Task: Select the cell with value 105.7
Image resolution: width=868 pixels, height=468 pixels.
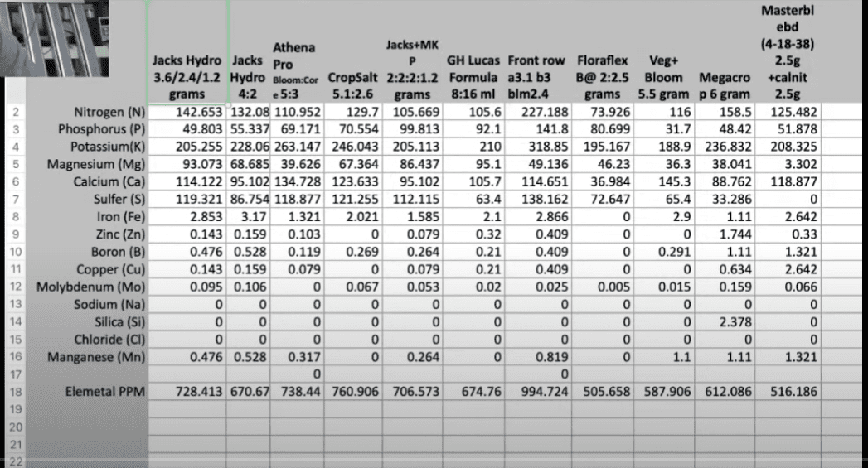Action: pos(473,181)
